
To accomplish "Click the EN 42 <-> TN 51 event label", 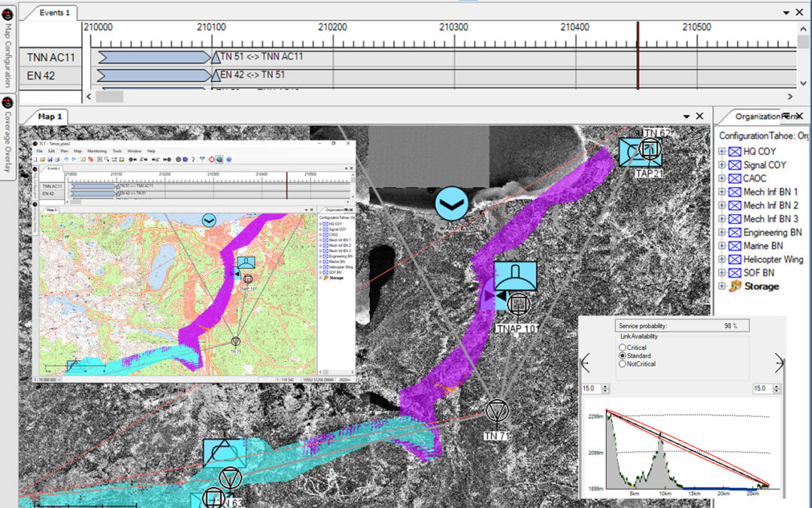I will point(252,75).
